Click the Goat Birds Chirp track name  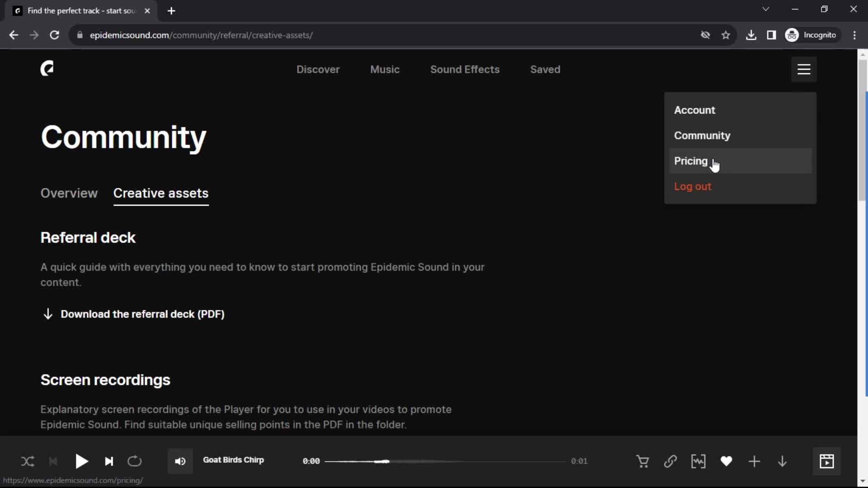tap(234, 460)
